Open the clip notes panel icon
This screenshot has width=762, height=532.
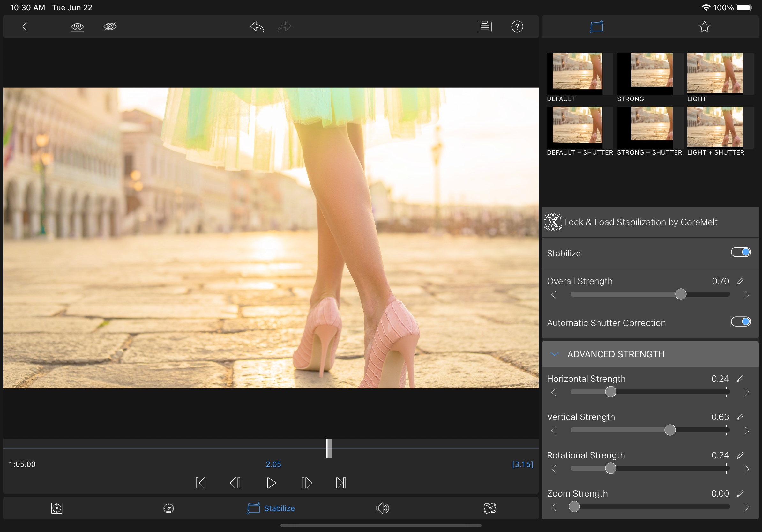pyautogui.click(x=484, y=26)
